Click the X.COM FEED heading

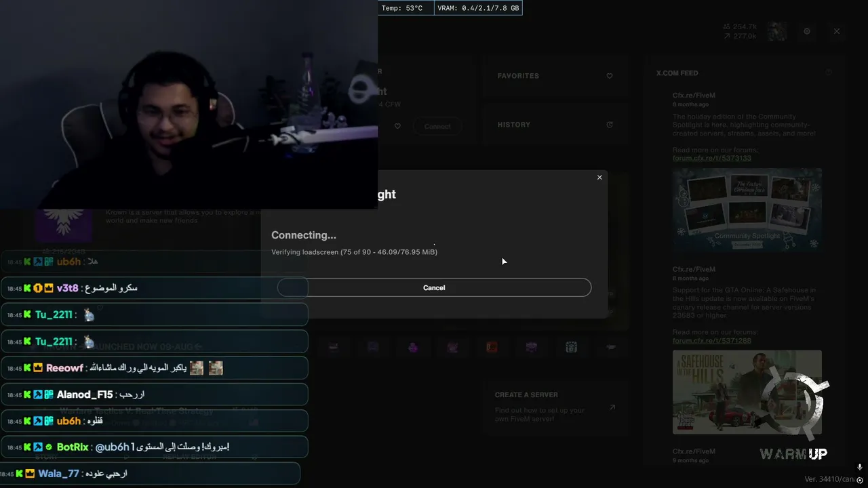coord(677,73)
